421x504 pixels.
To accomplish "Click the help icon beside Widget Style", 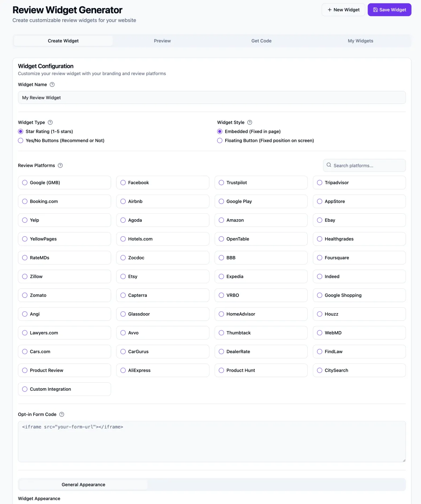I will pyautogui.click(x=250, y=122).
